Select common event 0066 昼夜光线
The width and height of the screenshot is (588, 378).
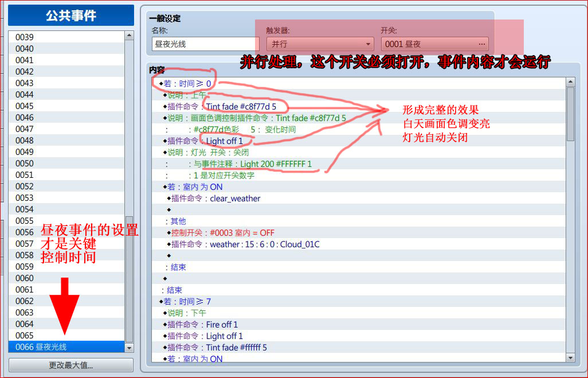(66, 347)
